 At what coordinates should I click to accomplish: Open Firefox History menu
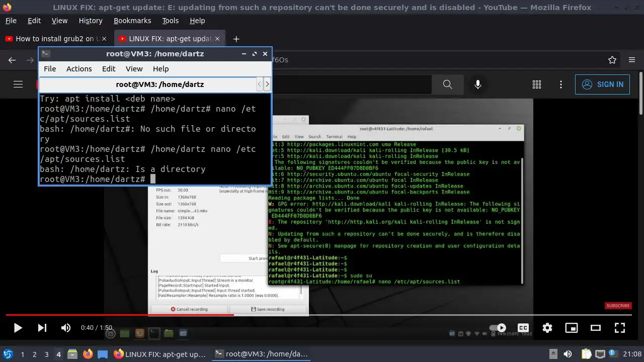click(91, 21)
